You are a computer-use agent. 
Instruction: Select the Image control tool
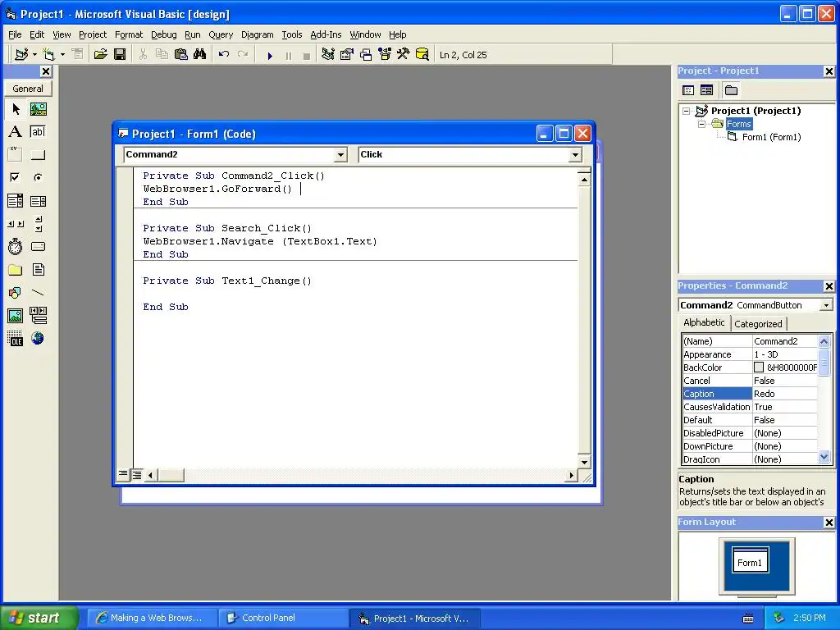tap(16, 316)
